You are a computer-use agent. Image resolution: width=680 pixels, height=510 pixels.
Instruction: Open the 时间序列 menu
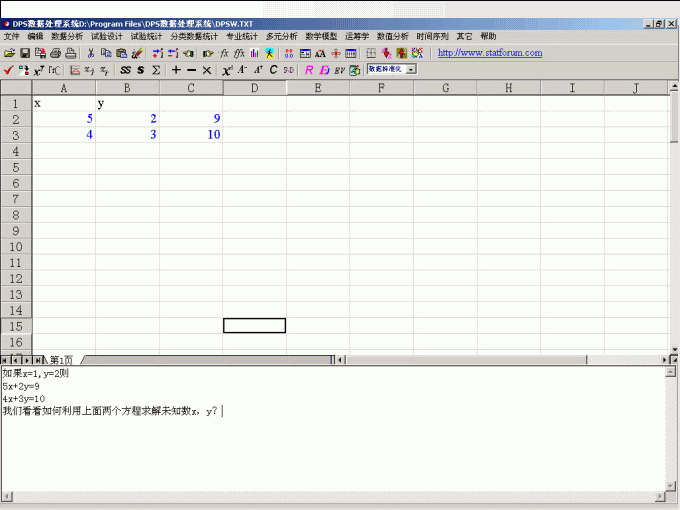click(x=432, y=36)
